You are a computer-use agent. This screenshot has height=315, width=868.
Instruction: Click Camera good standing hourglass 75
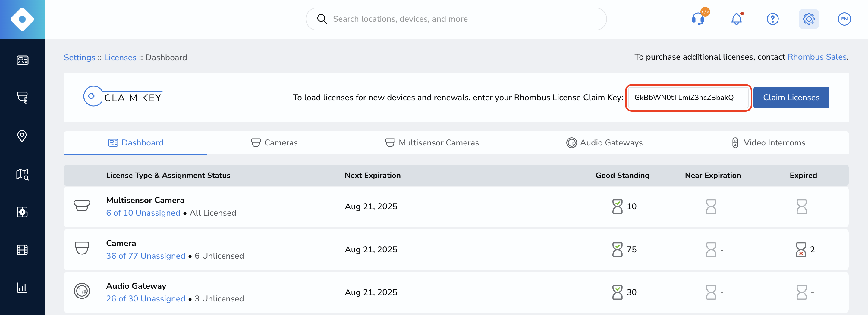[617, 249]
